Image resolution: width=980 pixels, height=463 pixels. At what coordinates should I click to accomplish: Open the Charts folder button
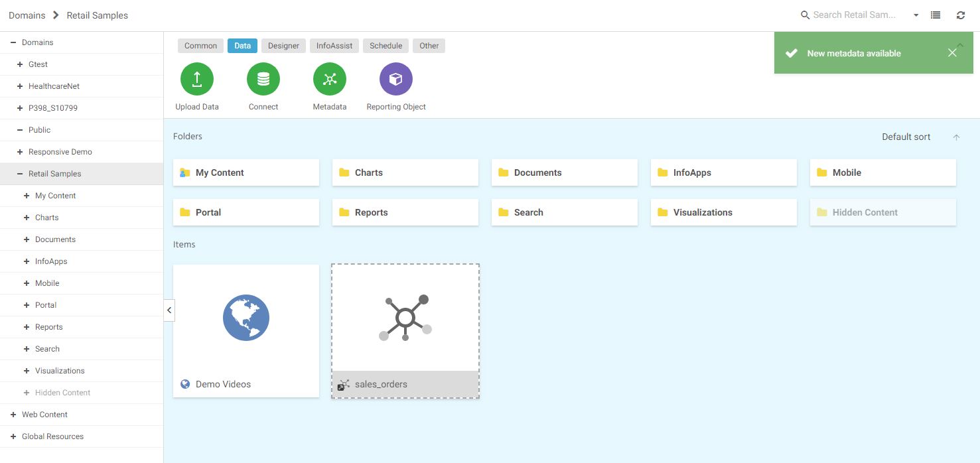(405, 172)
